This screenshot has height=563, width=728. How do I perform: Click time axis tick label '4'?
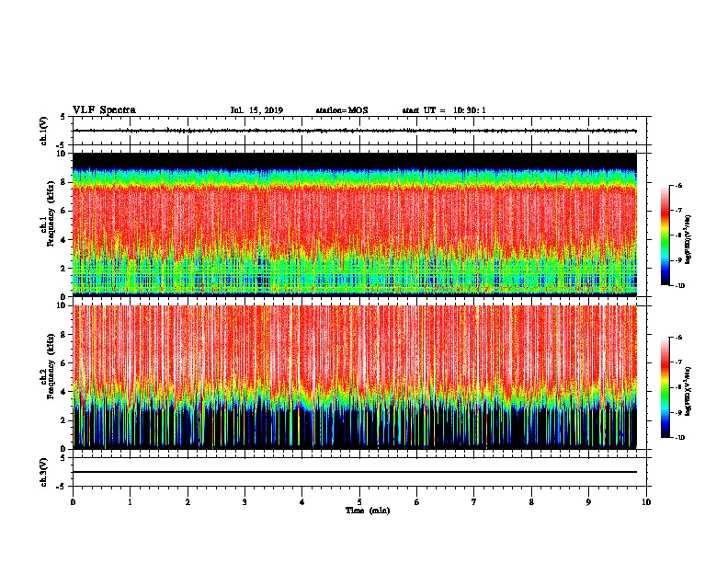point(302,502)
